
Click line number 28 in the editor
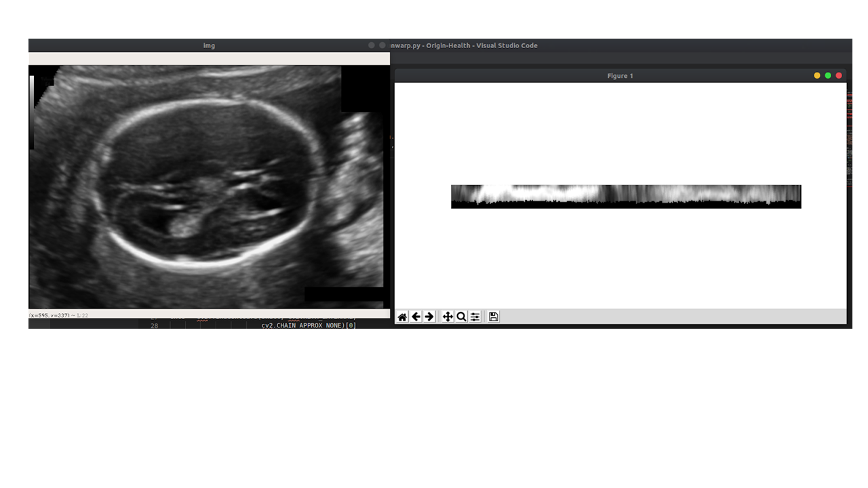[x=154, y=325]
